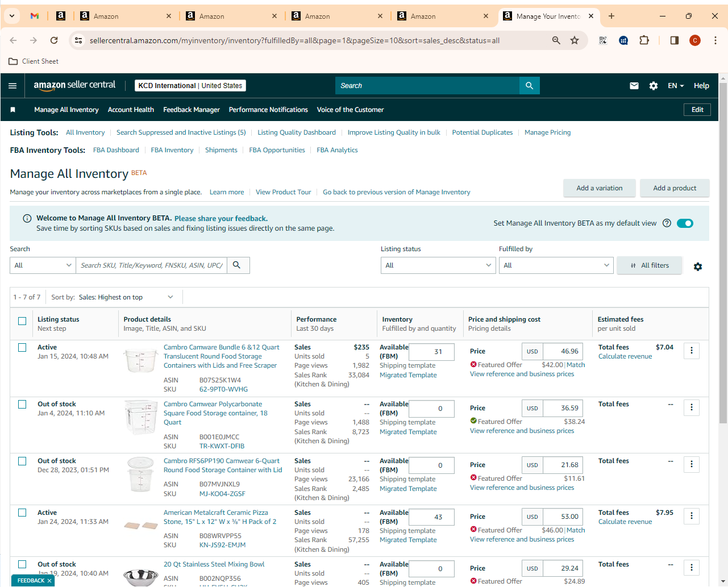Click the search magnifier button in header
Viewport: 728px width, 587px height.
tap(529, 86)
